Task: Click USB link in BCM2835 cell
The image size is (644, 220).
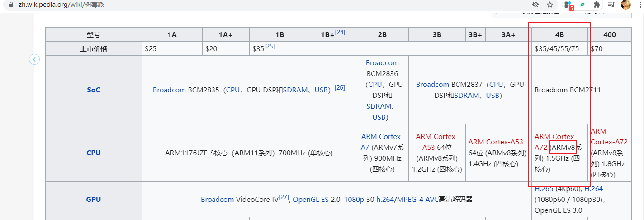Action: coord(321,90)
